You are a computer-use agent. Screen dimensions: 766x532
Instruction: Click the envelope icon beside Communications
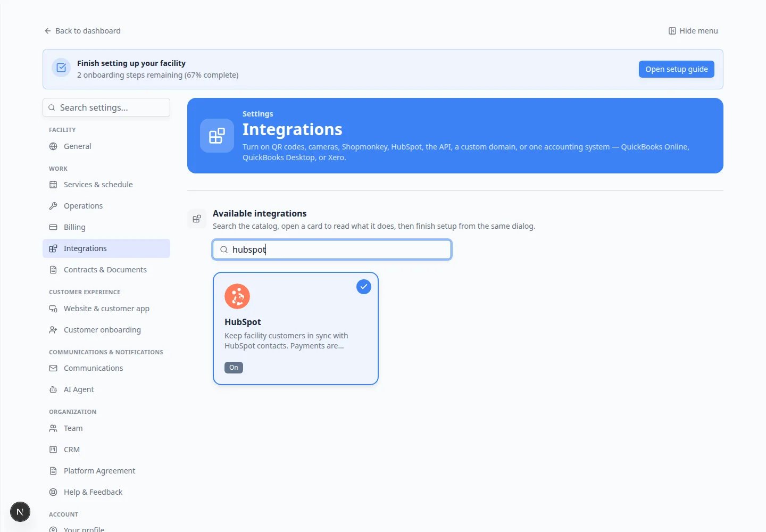pyautogui.click(x=53, y=368)
